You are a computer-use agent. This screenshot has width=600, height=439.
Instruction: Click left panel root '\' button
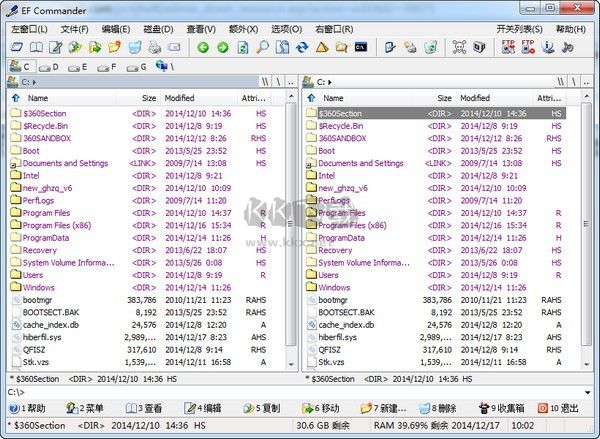[279, 82]
